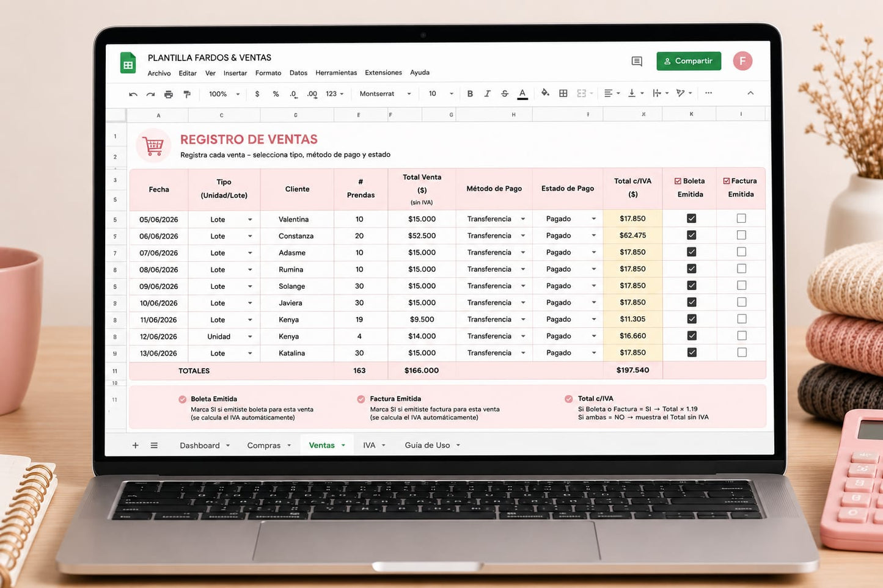Image resolution: width=883 pixels, height=588 pixels.
Task: Open the Insertar menu
Action: pos(235,73)
